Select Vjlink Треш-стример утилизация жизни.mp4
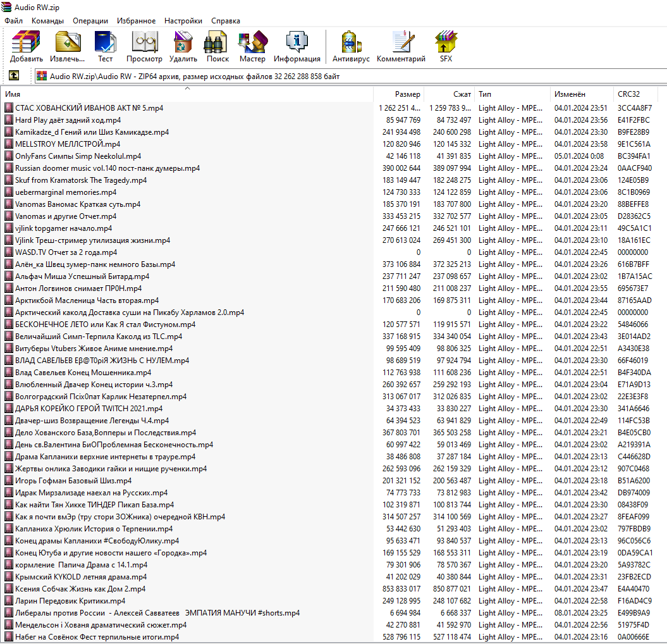 click(93, 240)
